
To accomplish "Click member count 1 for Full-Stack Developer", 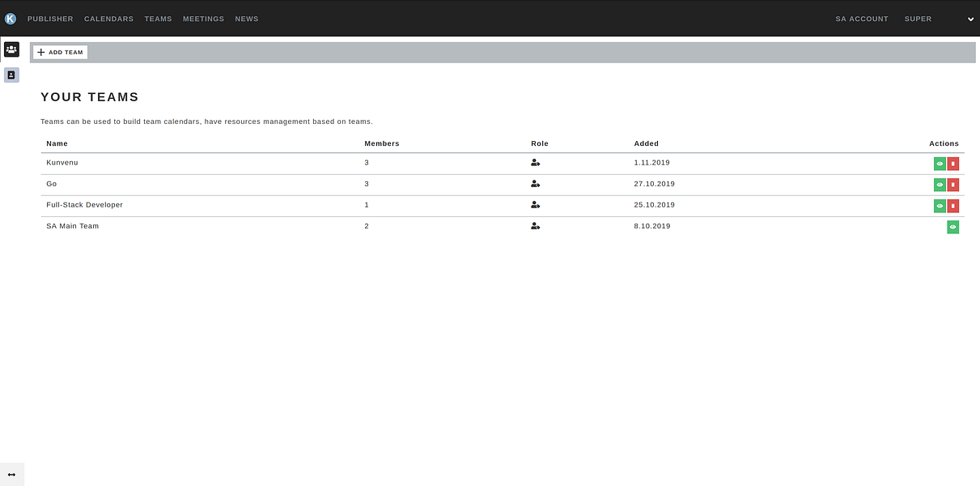I will coord(367,205).
